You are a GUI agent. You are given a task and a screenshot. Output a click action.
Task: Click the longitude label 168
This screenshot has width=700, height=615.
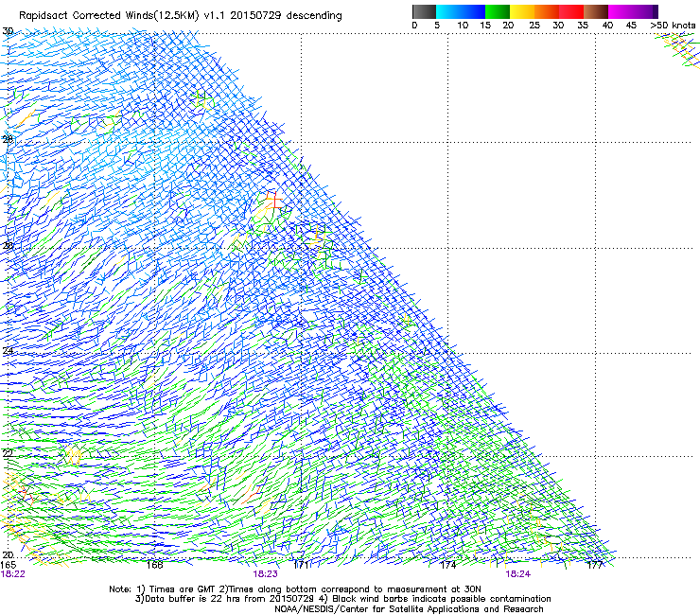click(154, 565)
